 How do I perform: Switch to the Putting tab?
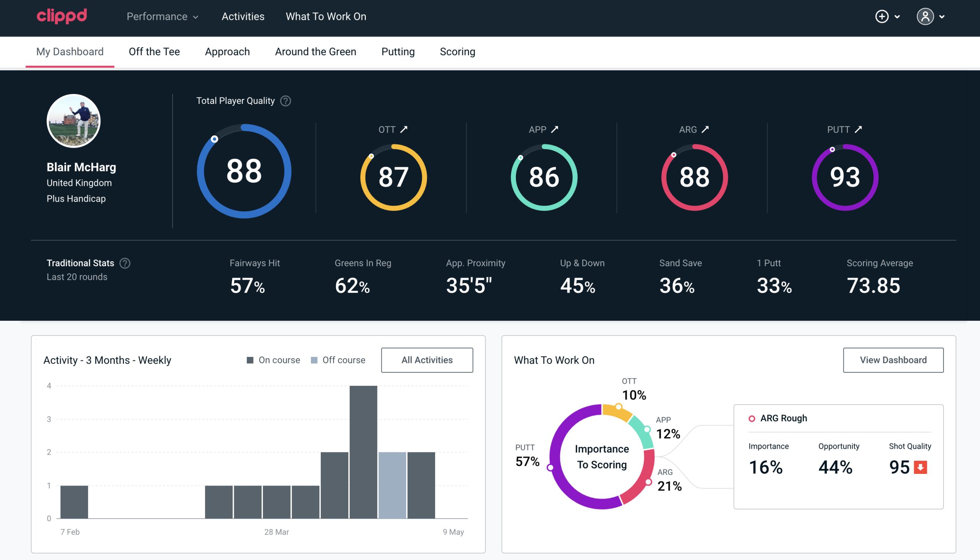(x=398, y=51)
